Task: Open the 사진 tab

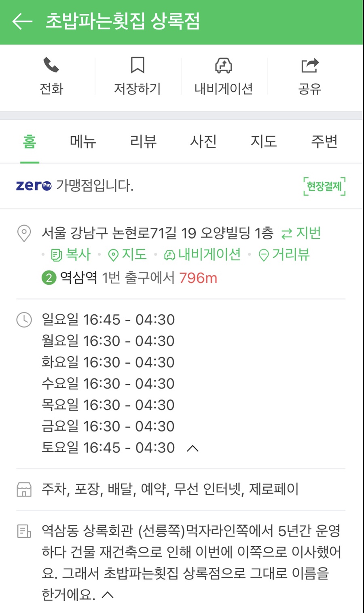Action: pos(203,142)
